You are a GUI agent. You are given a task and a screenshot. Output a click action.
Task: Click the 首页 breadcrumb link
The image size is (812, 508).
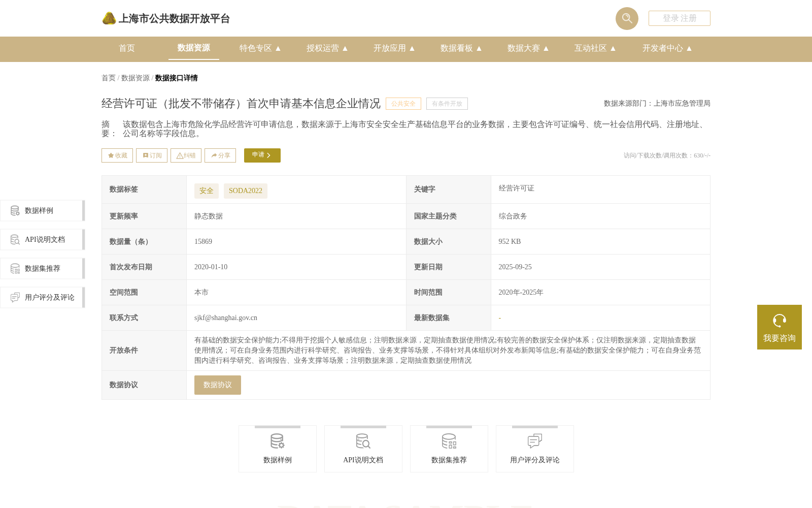click(x=109, y=78)
